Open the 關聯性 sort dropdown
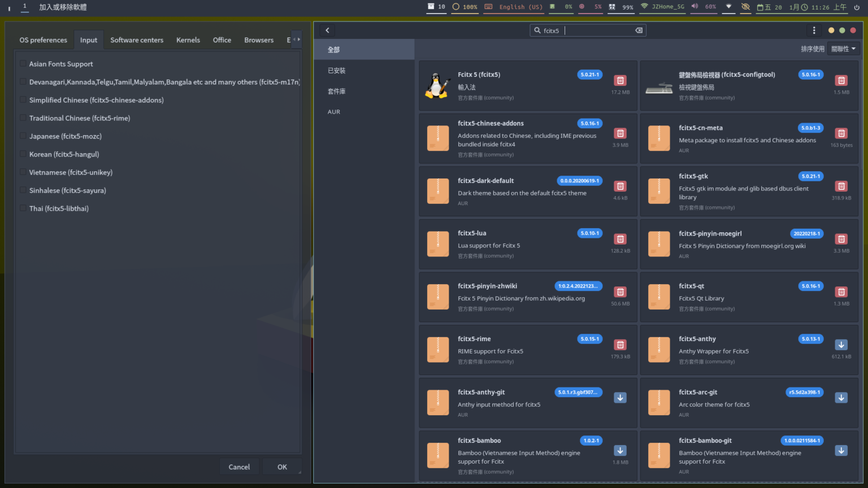868x488 pixels. [x=843, y=49]
